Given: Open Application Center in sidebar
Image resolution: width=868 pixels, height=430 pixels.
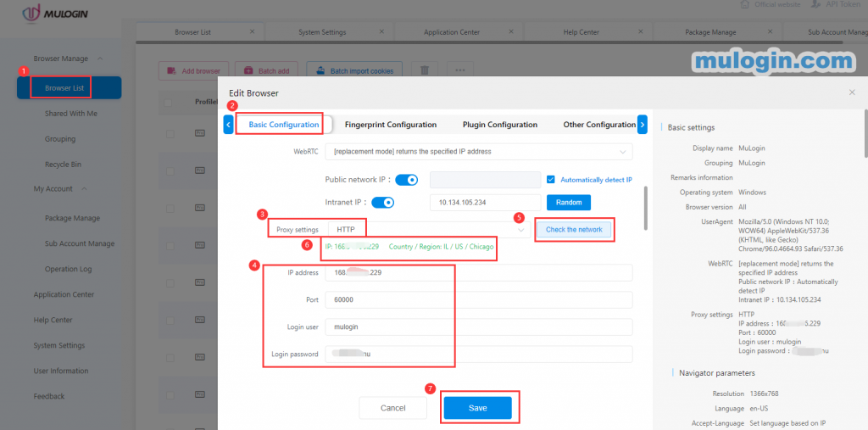Looking at the screenshot, I should click(x=64, y=295).
